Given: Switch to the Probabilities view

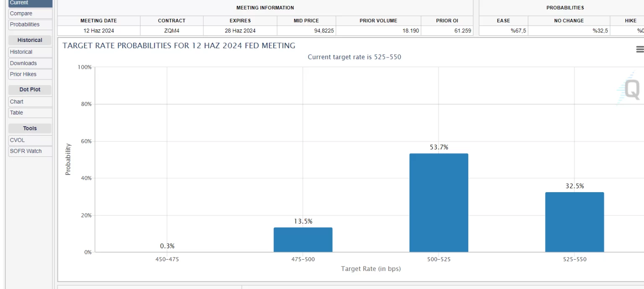Looking at the screenshot, I should (30, 24).
